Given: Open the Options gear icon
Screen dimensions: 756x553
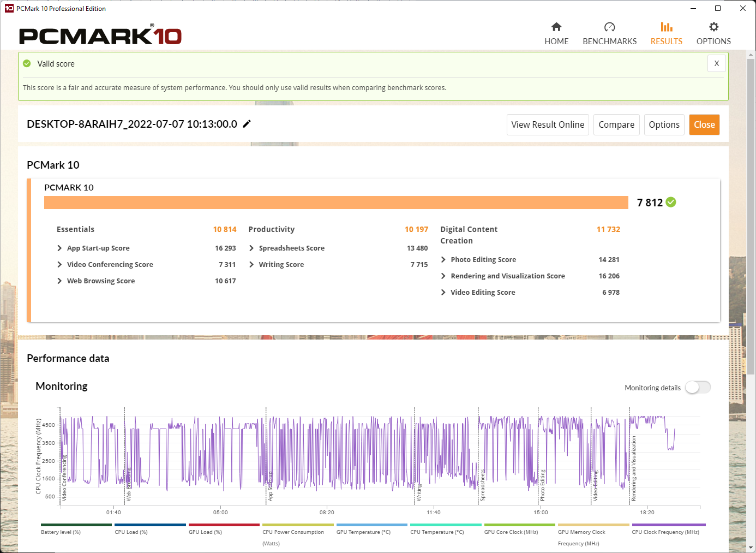Looking at the screenshot, I should point(713,27).
